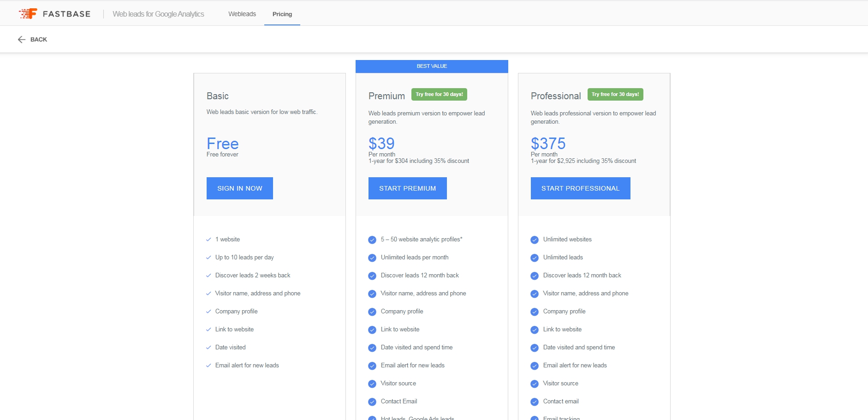Click the Start Professional button
The image size is (868, 420).
[580, 188]
